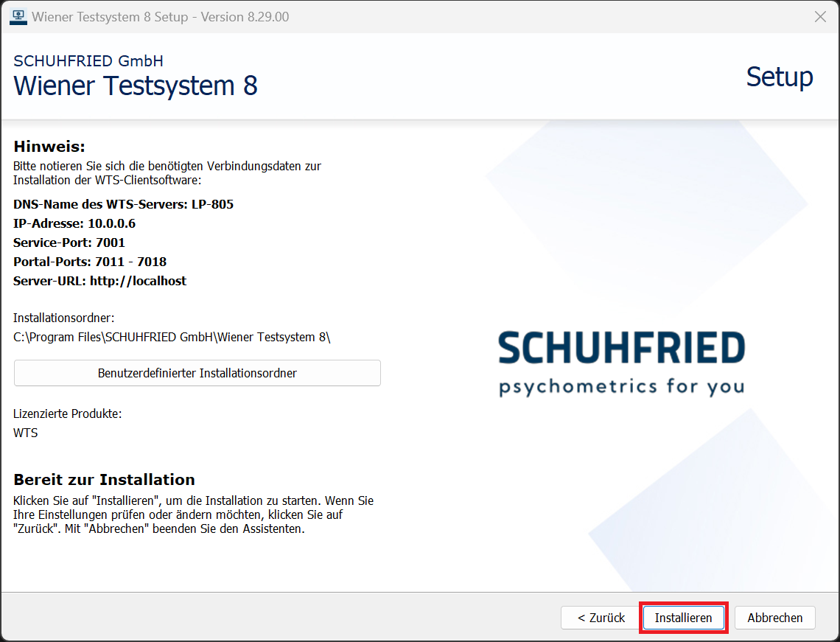Click the monitor setup icon in title bar
The height and width of the screenshot is (642, 840).
(x=18, y=15)
